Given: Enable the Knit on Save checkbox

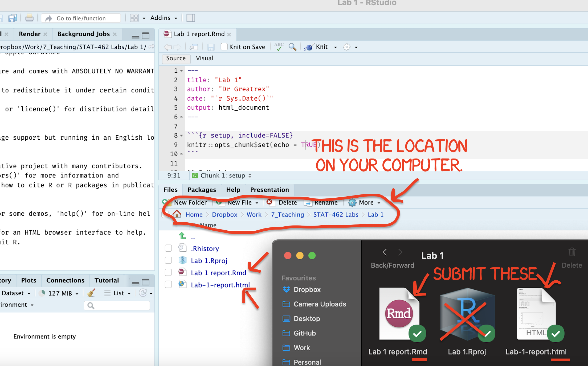Looking at the screenshot, I should pos(224,47).
